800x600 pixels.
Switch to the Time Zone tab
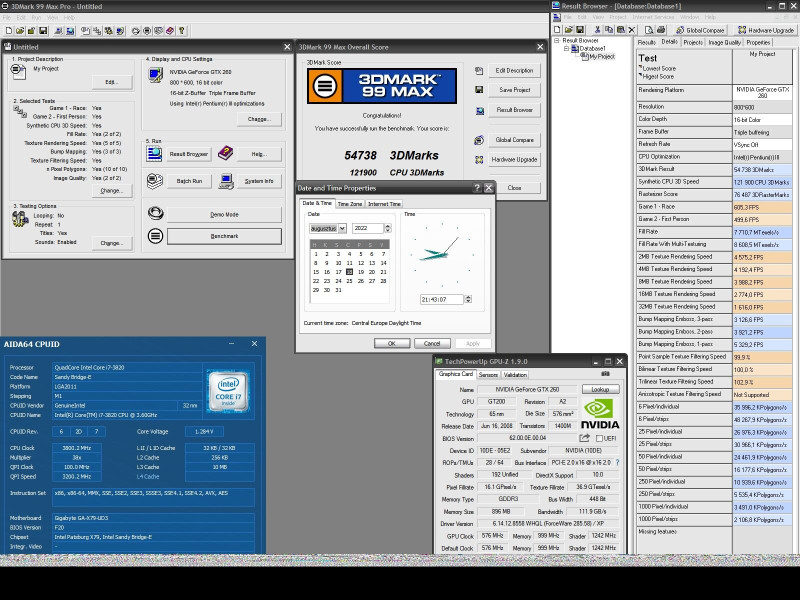pos(350,204)
